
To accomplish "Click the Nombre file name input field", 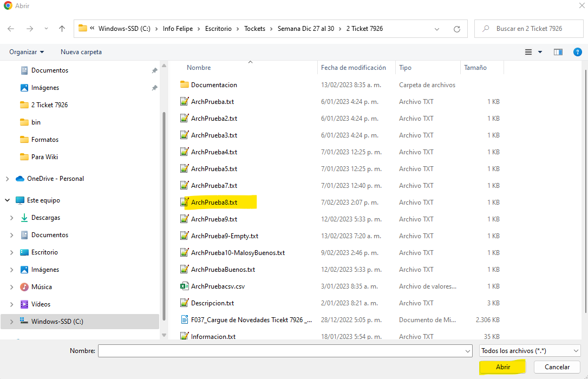I will point(282,351).
